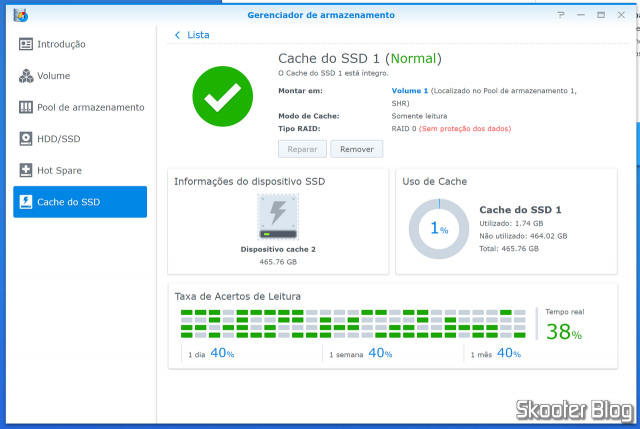Click 'Não utilizado: 464.02 GB' text
Image resolution: width=640 pixels, height=429 pixels.
(523, 236)
